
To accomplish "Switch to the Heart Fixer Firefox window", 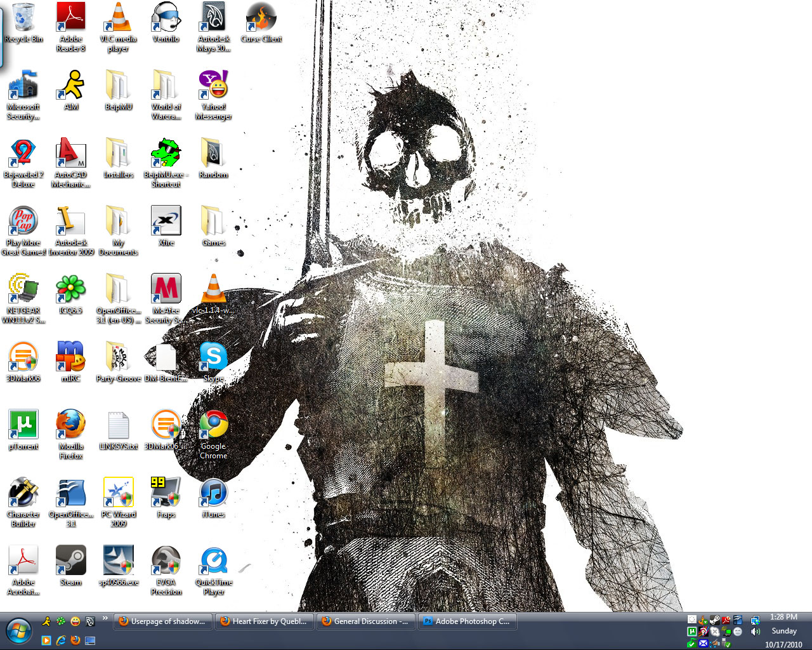I will (263, 621).
